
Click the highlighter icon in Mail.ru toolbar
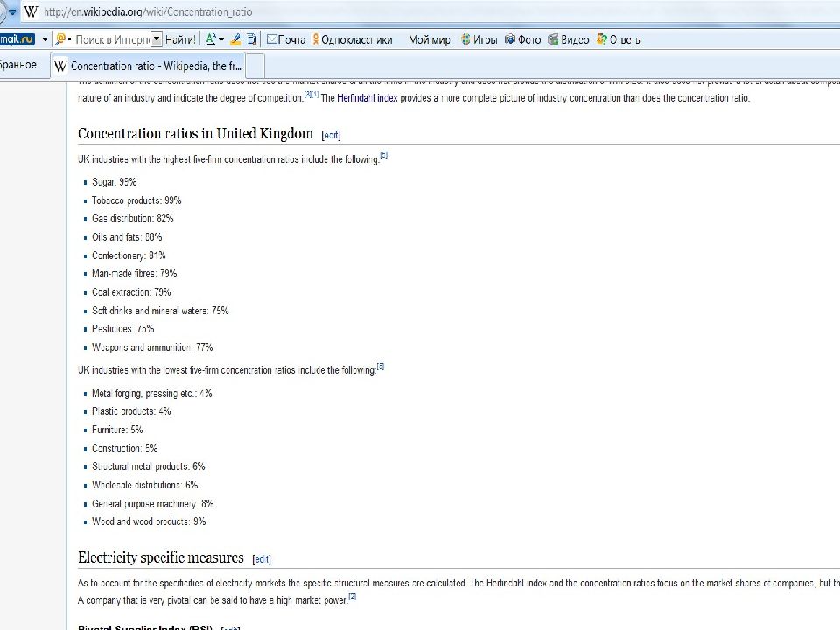[235, 39]
